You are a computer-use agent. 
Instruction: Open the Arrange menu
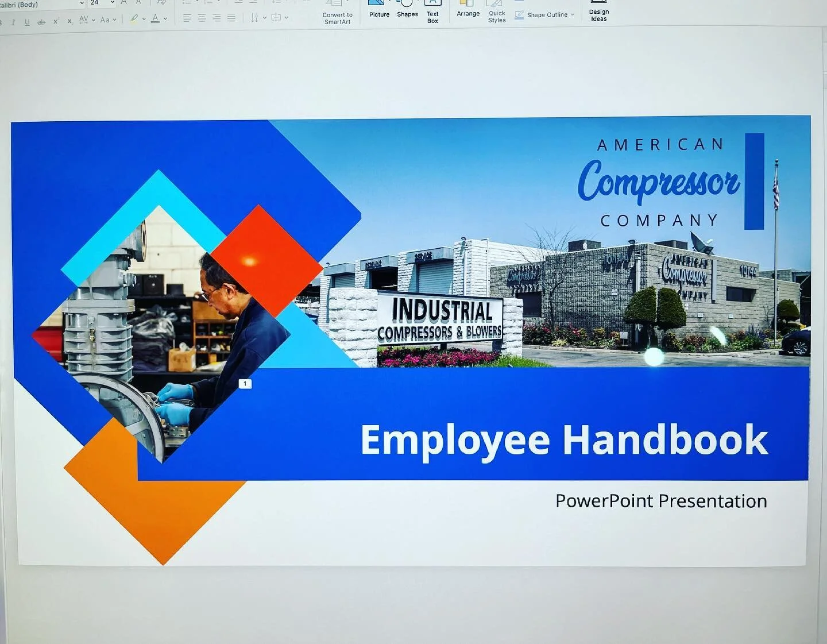(x=468, y=9)
